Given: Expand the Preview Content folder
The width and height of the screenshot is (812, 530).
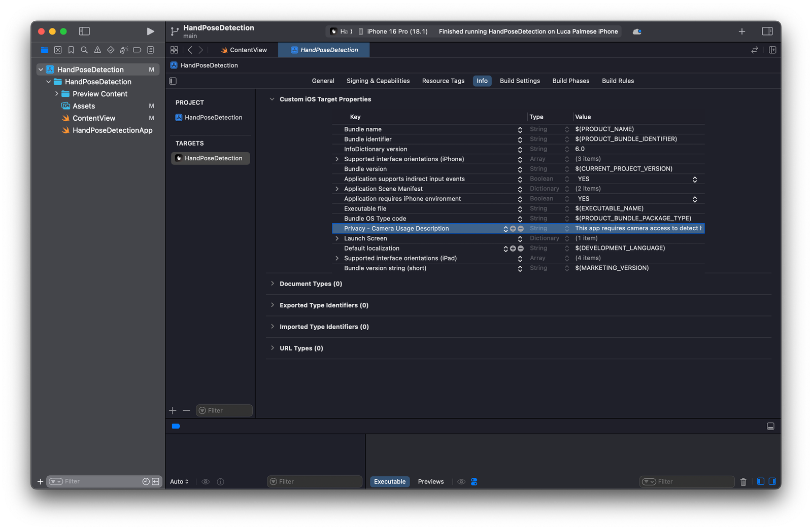Looking at the screenshot, I should [x=56, y=94].
